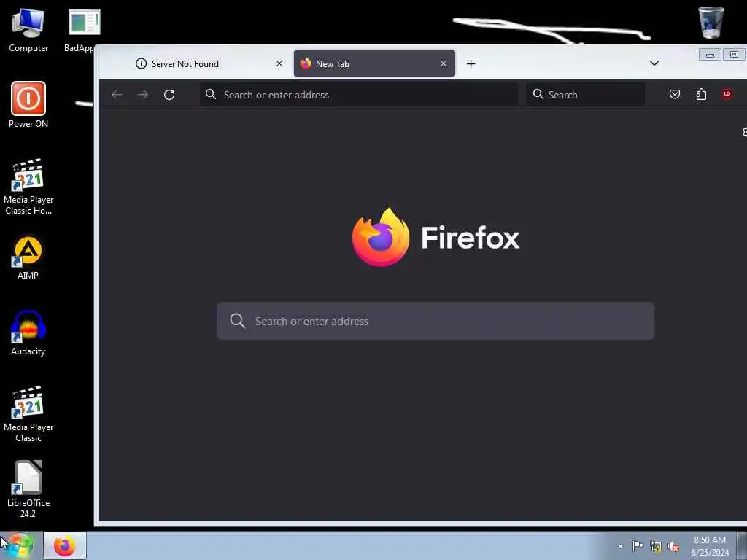The image size is (747, 560).
Task: Click the toolbar Search box
Action: tap(586, 95)
